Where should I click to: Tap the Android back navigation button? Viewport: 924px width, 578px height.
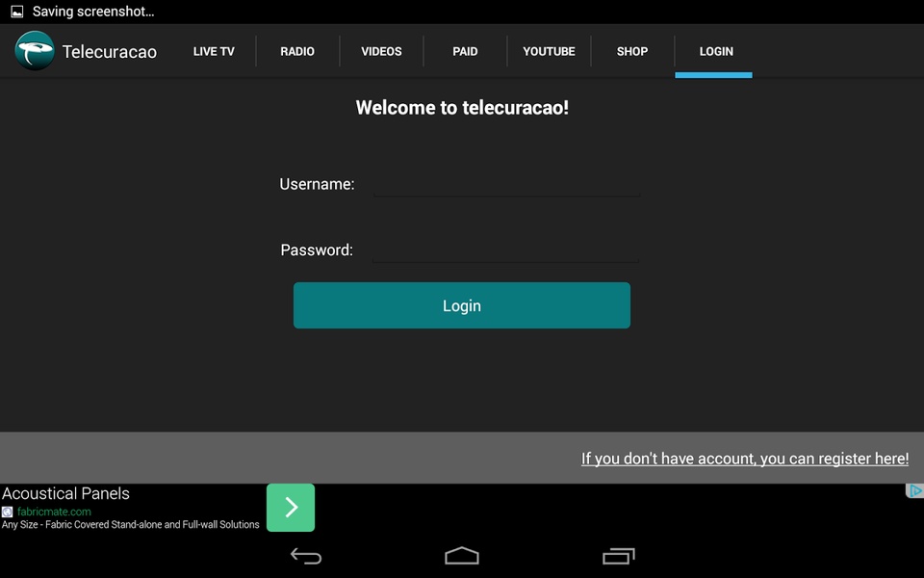306,556
